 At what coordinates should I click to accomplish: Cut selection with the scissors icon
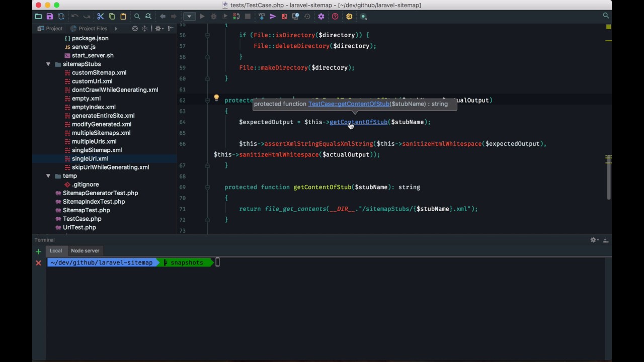pos(100,16)
